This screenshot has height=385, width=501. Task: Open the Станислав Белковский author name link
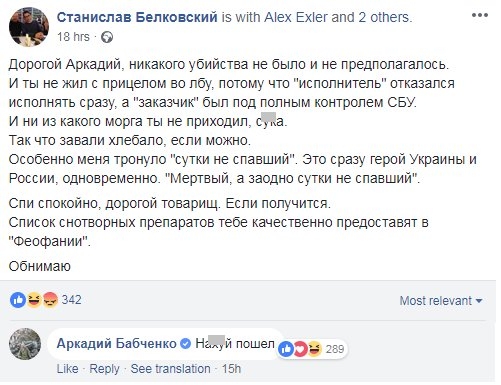pyautogui.click(x=137, y=17)
